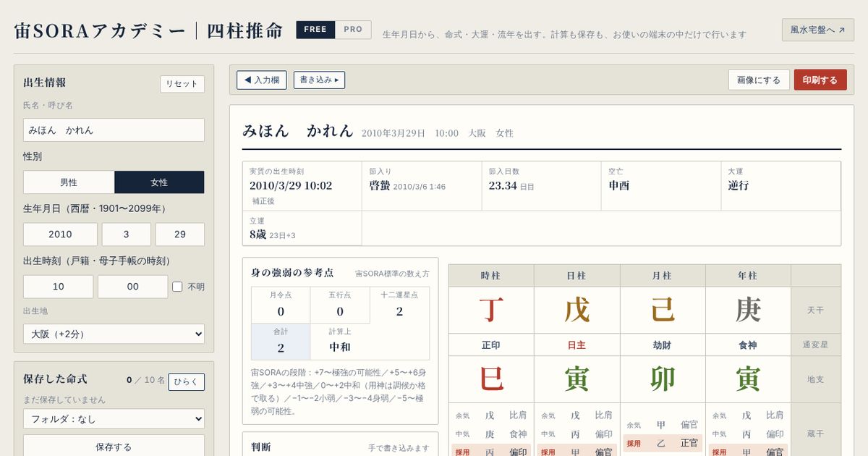Click the year stem character 庚
Image resolution: width=868 pixels, height=456 pixels.
(x=748, y=310)
